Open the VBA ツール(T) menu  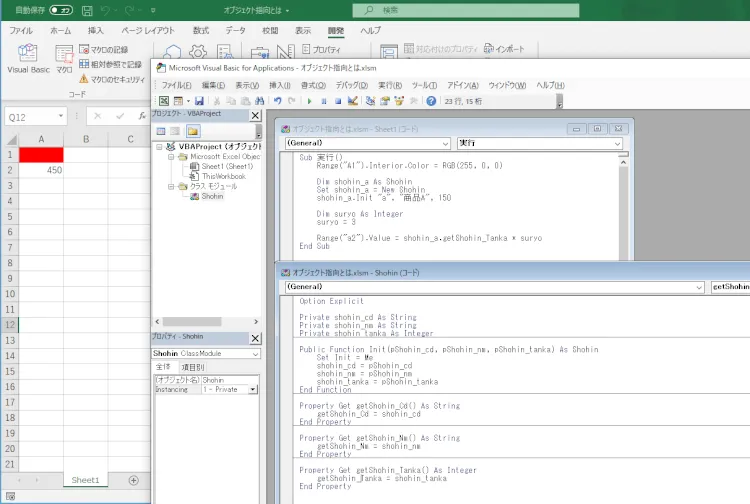424,85
